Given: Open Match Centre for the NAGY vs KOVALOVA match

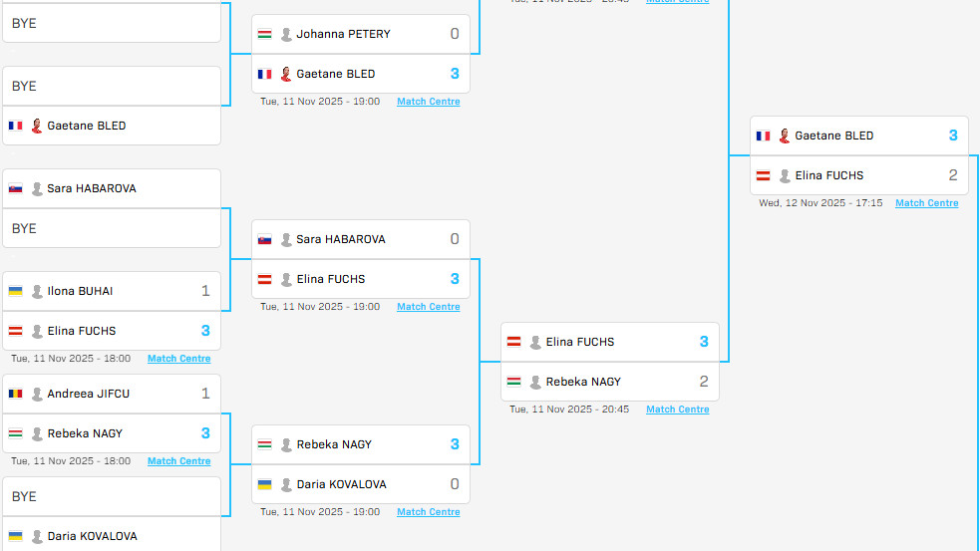Looking at the screenshot, I should (428, 512).
